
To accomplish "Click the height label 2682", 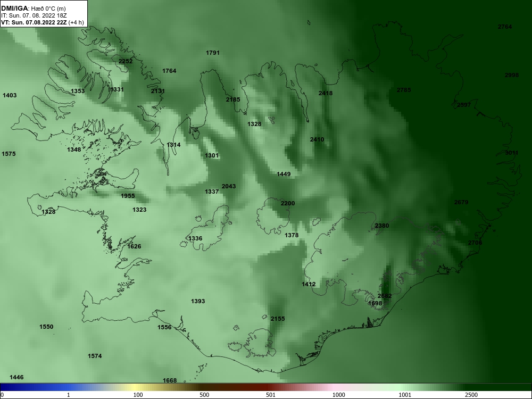I will (x=385, y=296).
